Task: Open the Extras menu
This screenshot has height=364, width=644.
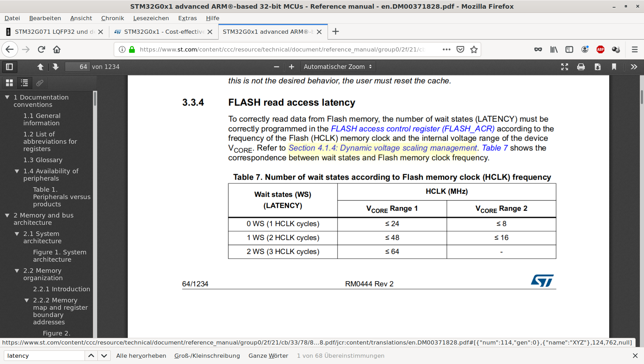Action: [187, 18]
